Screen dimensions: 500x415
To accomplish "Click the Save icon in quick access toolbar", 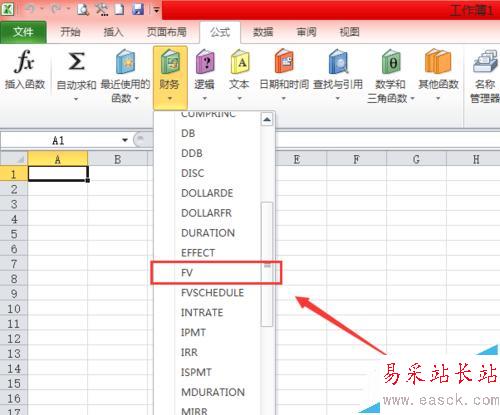I will pos(138,9).
